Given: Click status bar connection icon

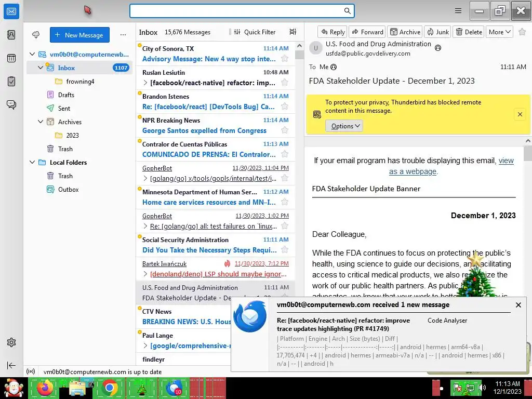Looking at the screenshot, I should (31, 371).
